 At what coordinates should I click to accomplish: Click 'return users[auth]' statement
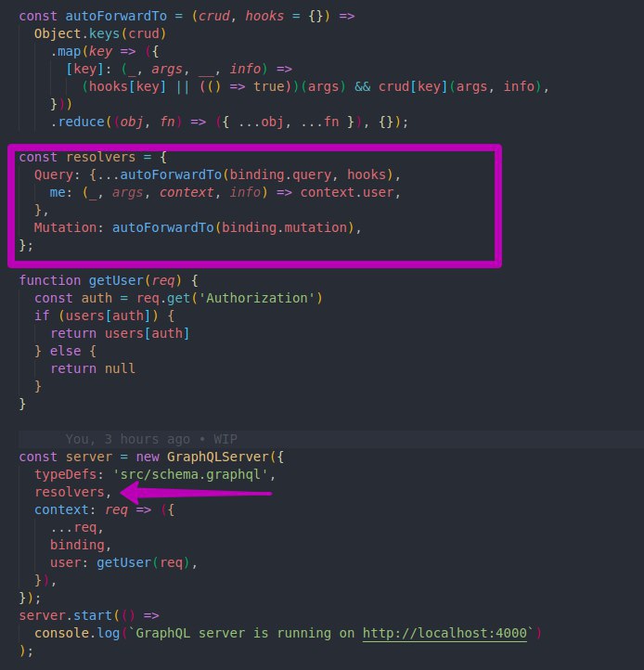[120, 333]
